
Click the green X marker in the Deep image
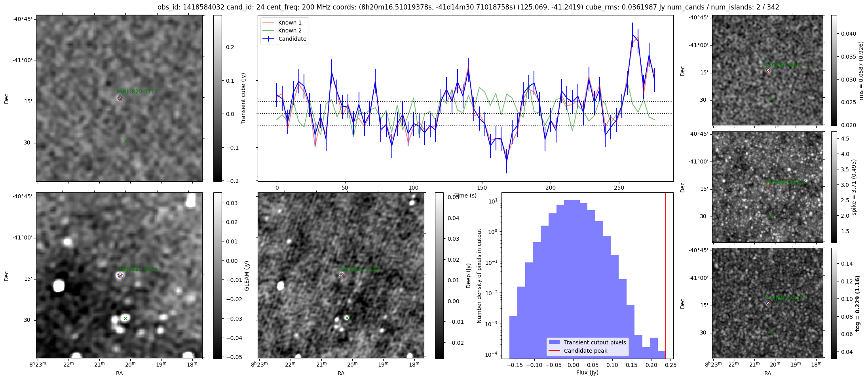(347, 318)
